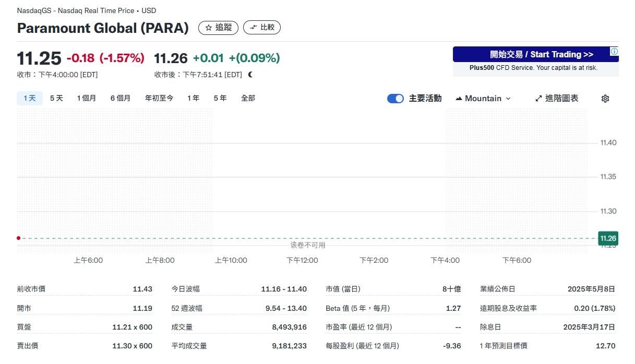Image resolution: width=635 pixels, height=364 pixels.
Task: Select the 1個月 chart range
Action: [87, 98]
